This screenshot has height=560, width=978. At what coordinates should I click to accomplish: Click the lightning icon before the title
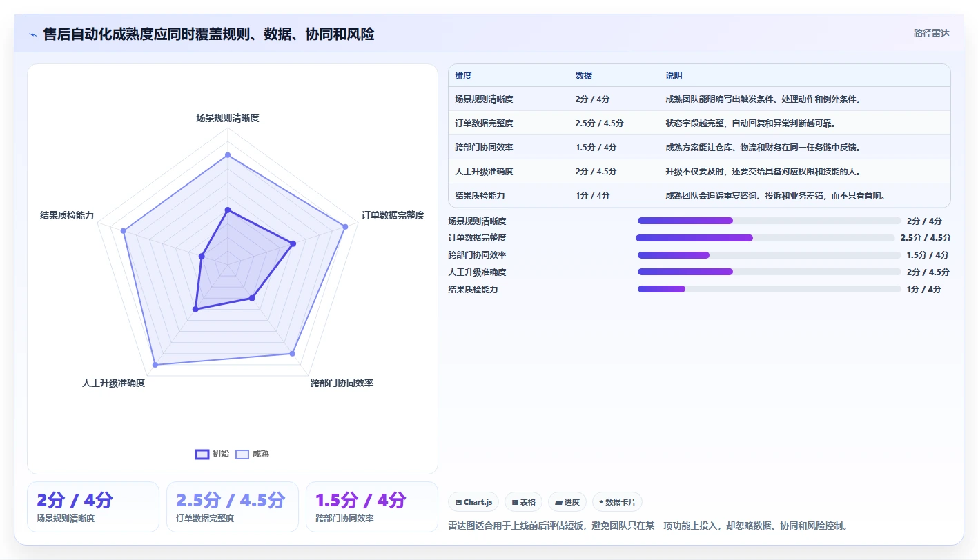(x=32, y=34)
